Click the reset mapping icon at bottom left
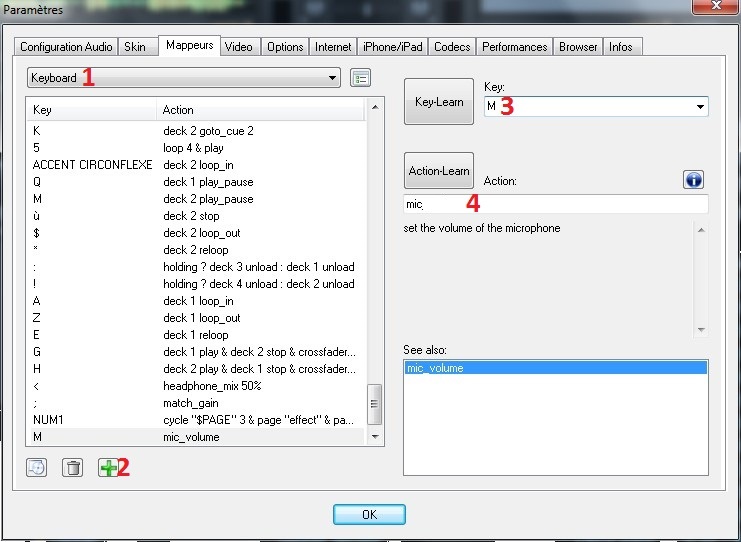Image resolution: width=741 pixels, height=542 pixels. 37,467
